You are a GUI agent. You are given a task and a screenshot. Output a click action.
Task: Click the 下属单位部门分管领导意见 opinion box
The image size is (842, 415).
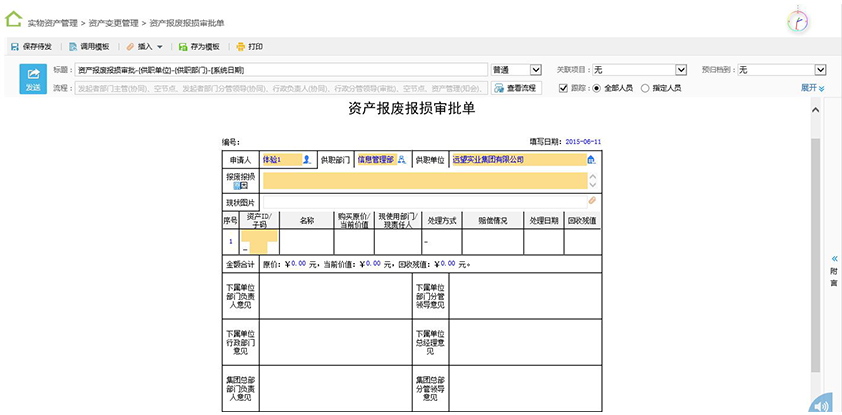(x=525, y=296)
